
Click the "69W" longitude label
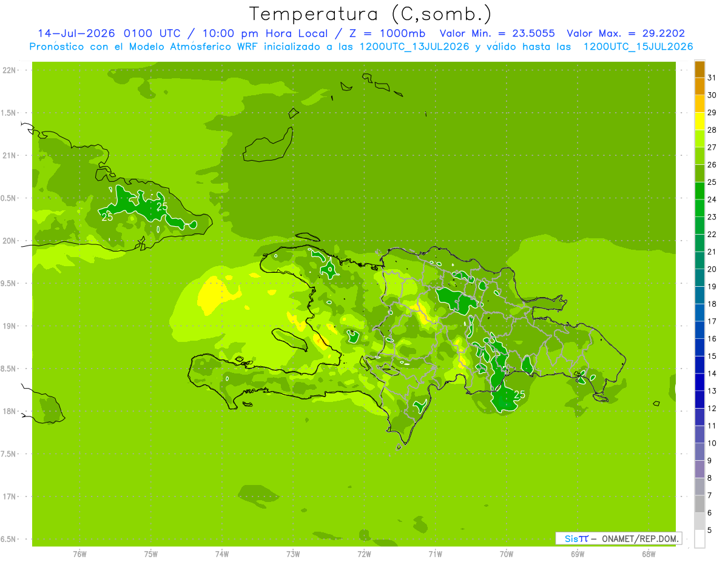click(578, 554)
